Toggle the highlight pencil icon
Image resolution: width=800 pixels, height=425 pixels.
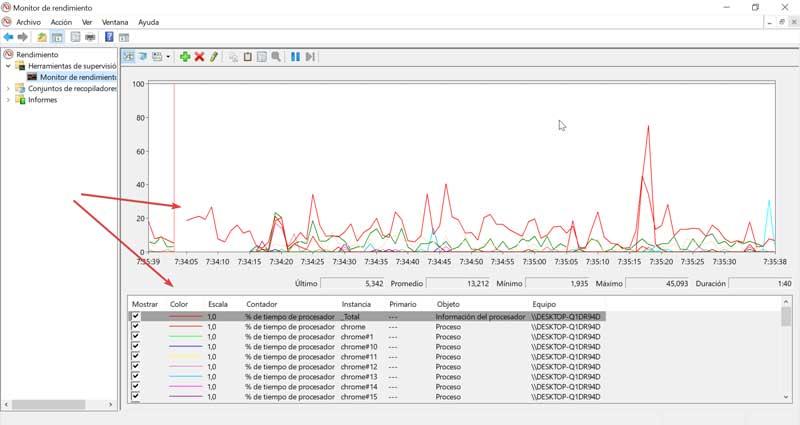point(214,57)
